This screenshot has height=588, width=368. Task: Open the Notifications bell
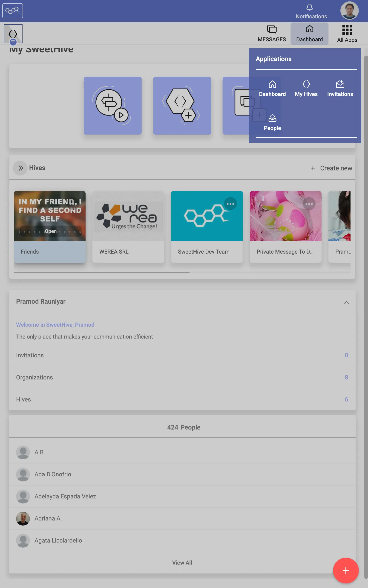pyautogui.click(x=311, y=11)
